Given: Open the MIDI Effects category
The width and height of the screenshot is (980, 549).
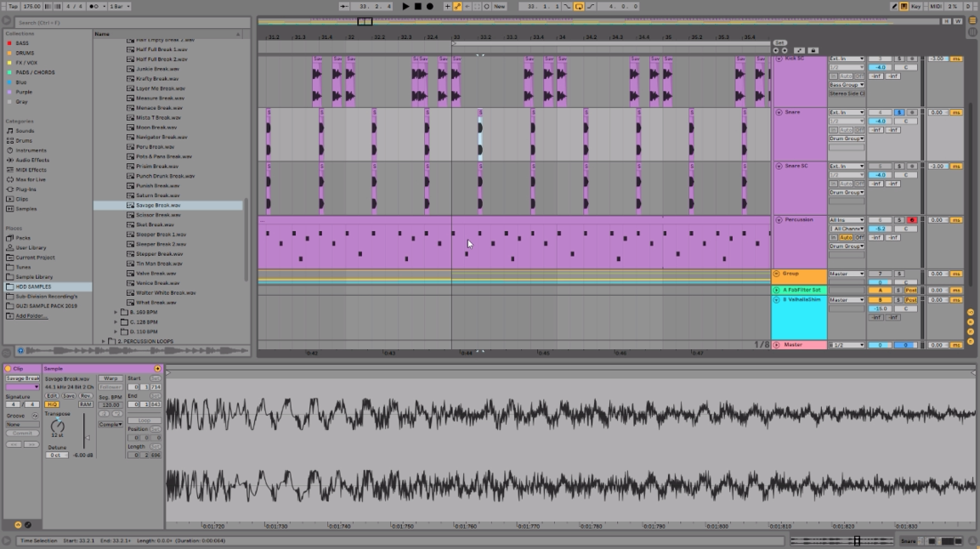Looking at the screenshot, I should [31, 170].
